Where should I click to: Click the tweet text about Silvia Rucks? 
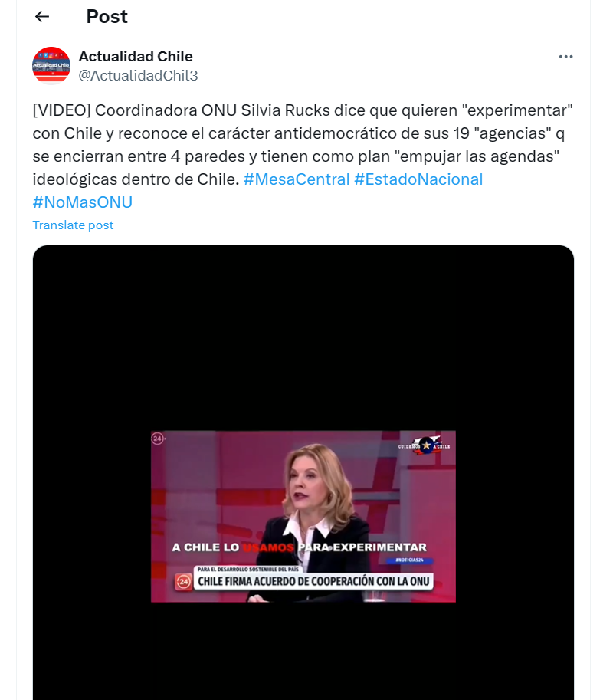click(303, 145)
